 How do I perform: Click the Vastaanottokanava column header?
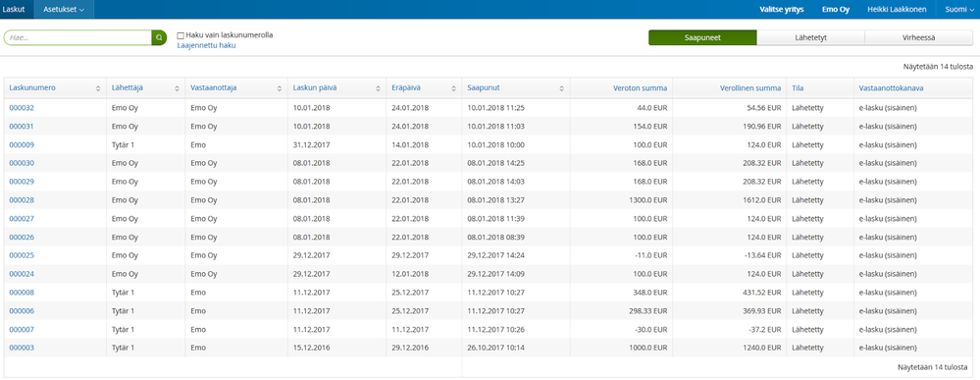tap(891, 88)
